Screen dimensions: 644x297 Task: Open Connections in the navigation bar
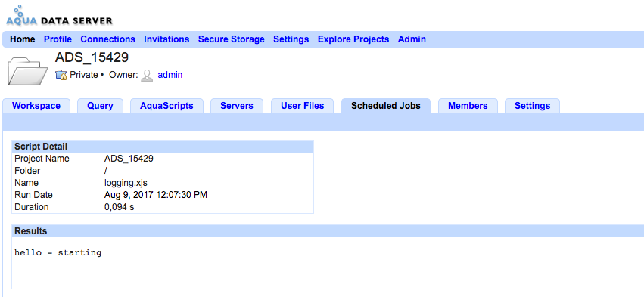coord(107,39)
